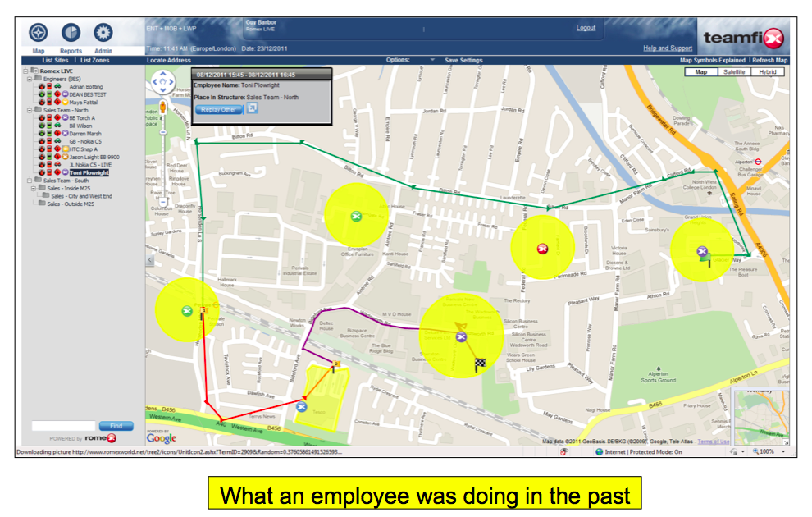The width and height of the screenshot is (812, 517).
Task: Click the person status icon beside Darren Marsh
Action: tap(42, 134)
